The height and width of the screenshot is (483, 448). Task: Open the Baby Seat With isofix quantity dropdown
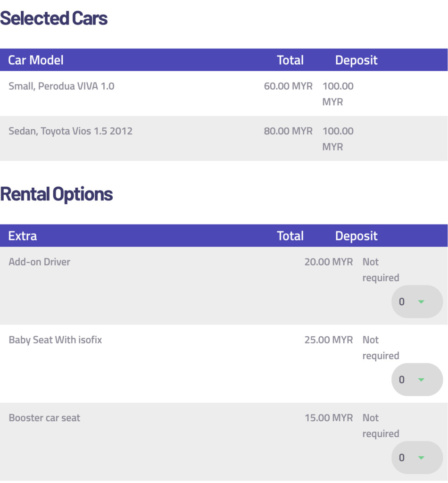(416, 379)
